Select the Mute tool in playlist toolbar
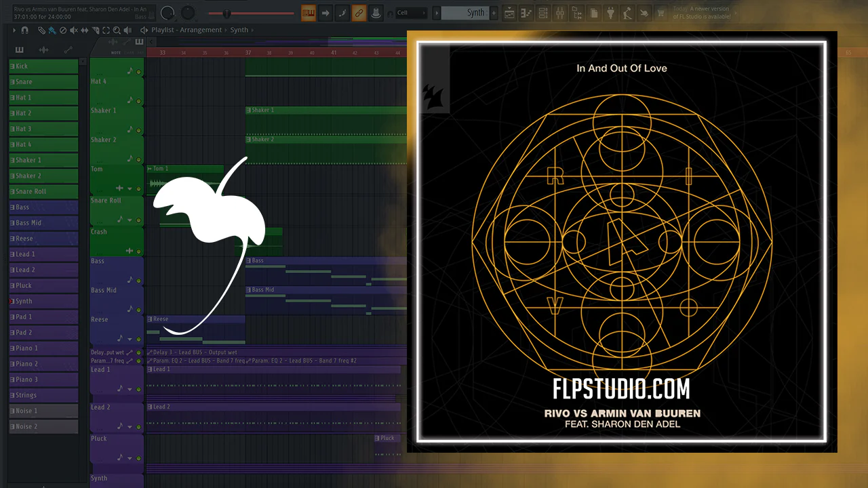 [74, 30]
